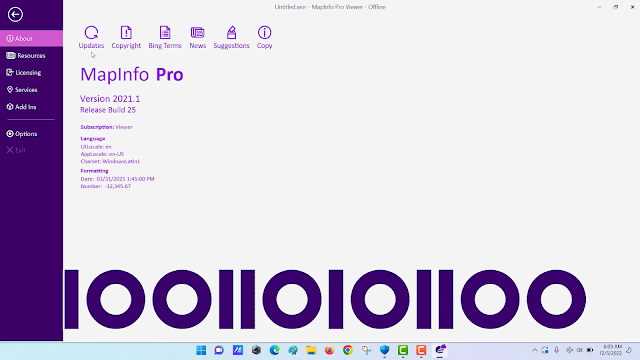Click the AppLocale: en-US line
This screenshot has width=640, height=360.
[102, 154]
